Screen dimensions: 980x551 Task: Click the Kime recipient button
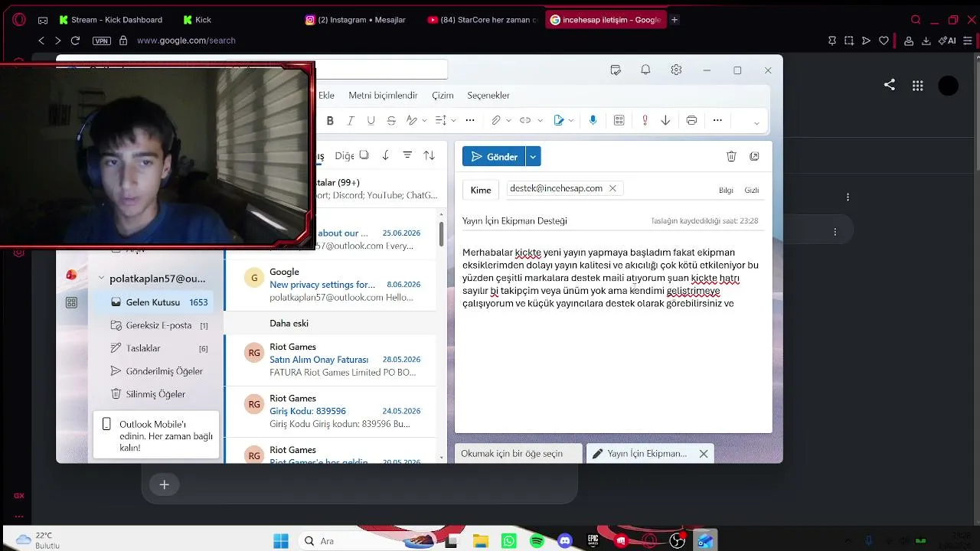tap(481, 190)
